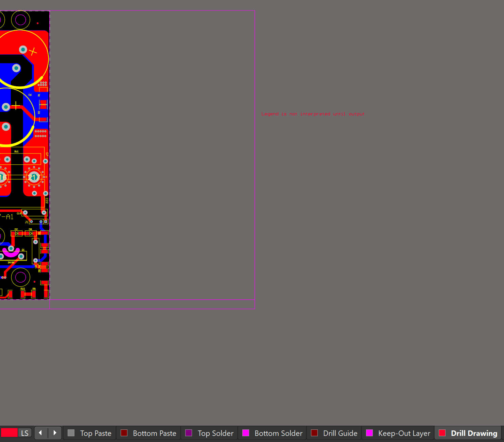Switch to the Bottom Paste layer tab
504x442 pixels.
149,433
